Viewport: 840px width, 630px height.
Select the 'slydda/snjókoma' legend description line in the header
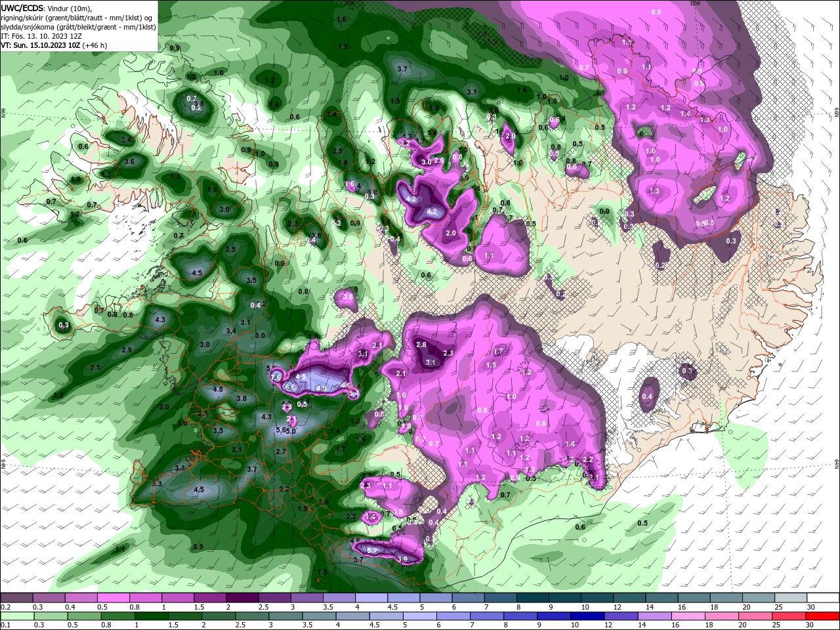78,27
